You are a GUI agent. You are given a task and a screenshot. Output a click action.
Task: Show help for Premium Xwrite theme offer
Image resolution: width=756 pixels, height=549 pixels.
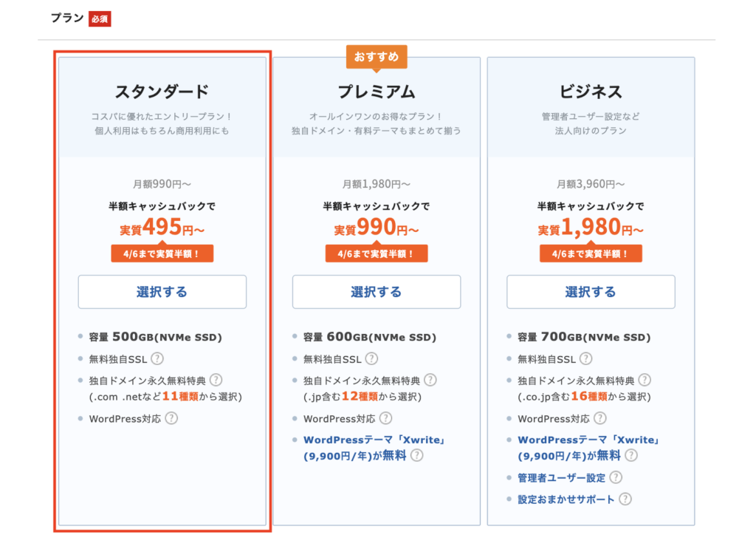pos(417,456)
